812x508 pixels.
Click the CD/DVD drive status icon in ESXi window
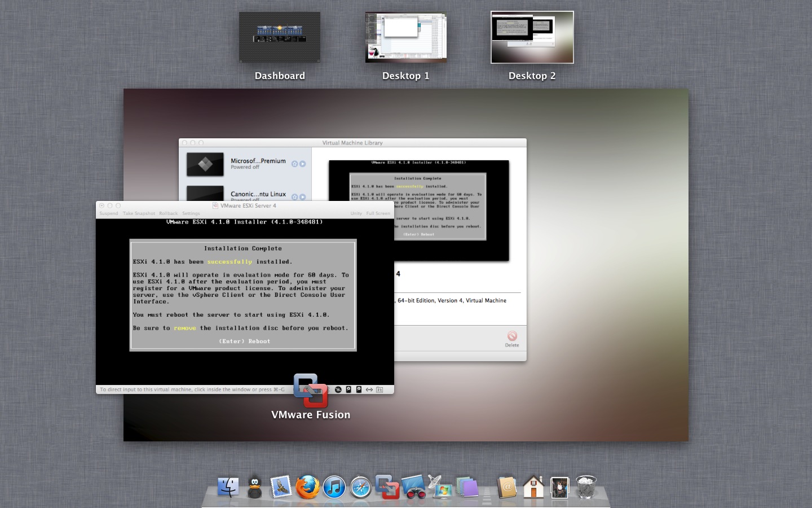click(338, 389)
